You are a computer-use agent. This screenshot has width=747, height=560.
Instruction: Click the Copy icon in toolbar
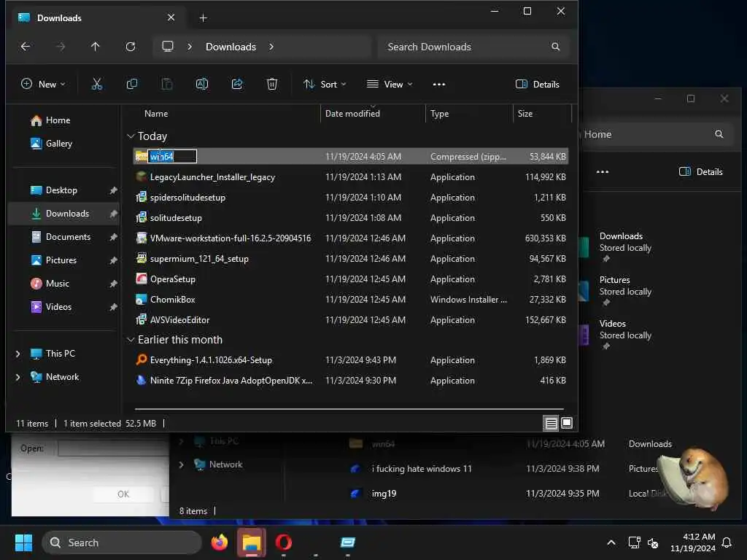tap(132, 85)
